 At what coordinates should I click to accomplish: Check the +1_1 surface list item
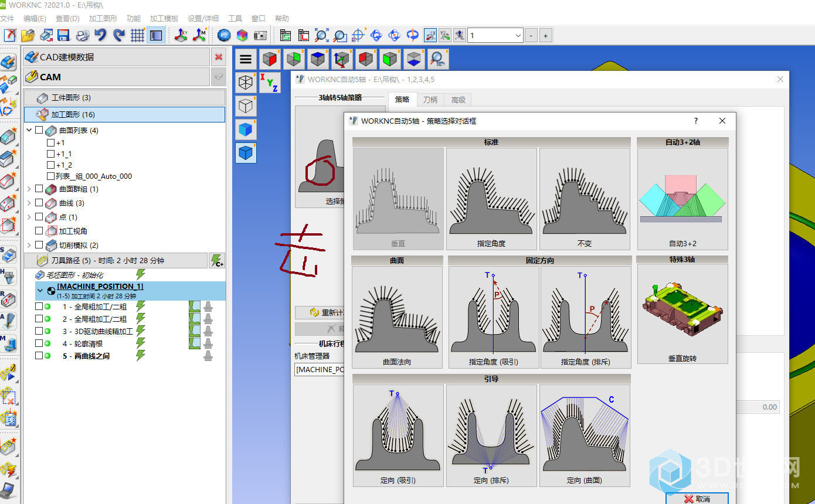click(x=50, y=154)
